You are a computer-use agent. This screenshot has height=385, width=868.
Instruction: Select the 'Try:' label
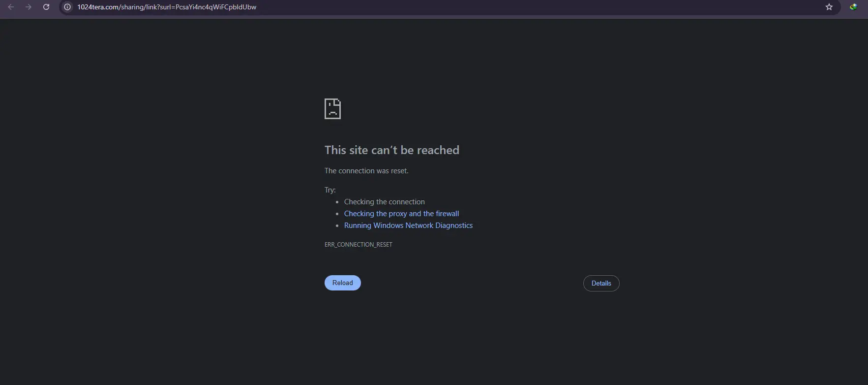click(330, 190)
